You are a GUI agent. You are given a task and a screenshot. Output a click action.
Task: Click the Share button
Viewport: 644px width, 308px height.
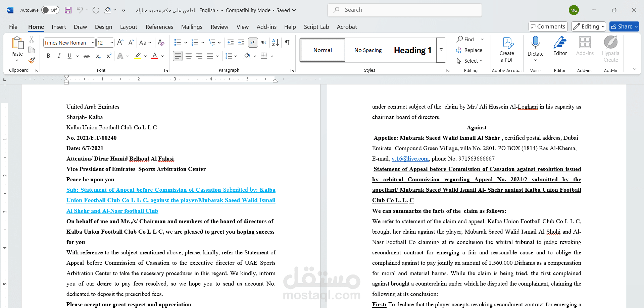(624, 26)
